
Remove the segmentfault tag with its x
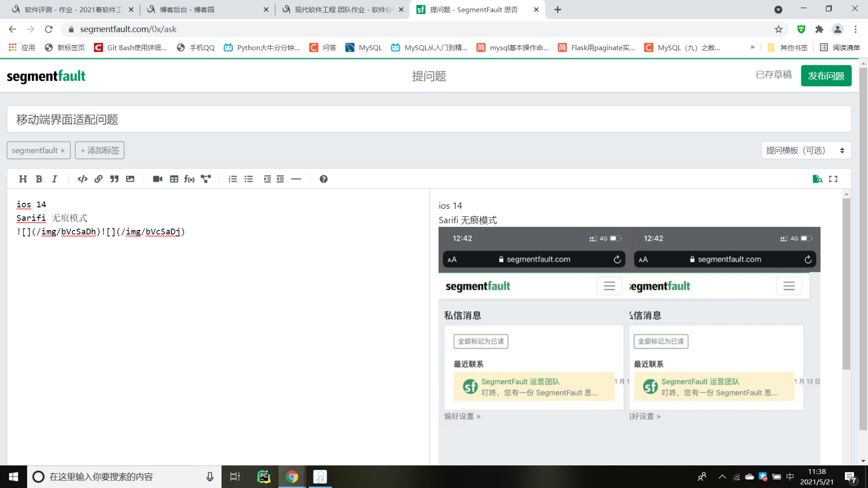(63, 150)
